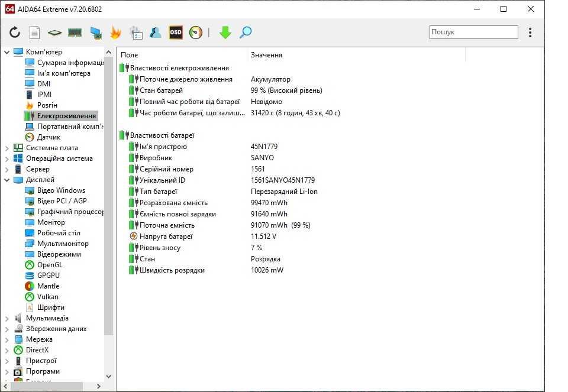Expand the Програми tree node

[x=7, y=372]
